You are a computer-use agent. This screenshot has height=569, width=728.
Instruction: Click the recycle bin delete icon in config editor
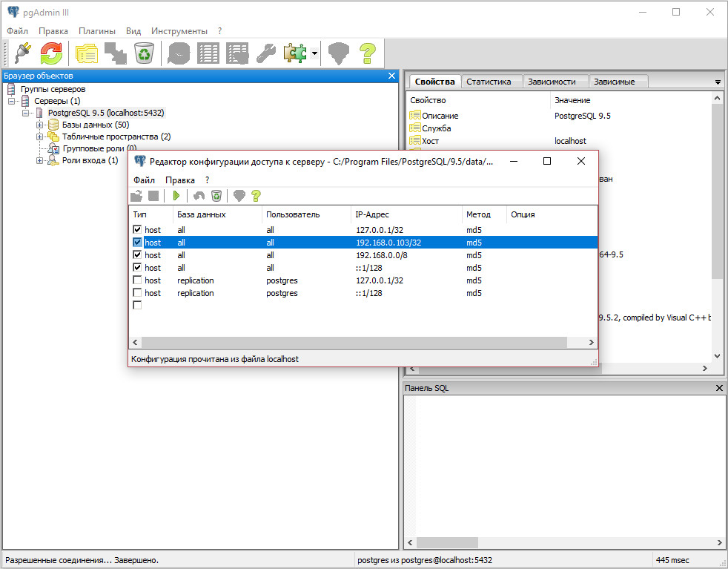click(216, 196)
